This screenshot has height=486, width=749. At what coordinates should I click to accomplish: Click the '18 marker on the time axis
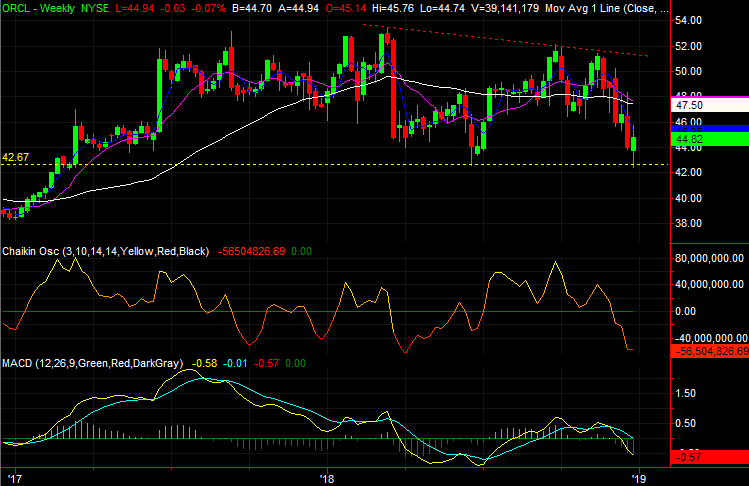(327, 478)
